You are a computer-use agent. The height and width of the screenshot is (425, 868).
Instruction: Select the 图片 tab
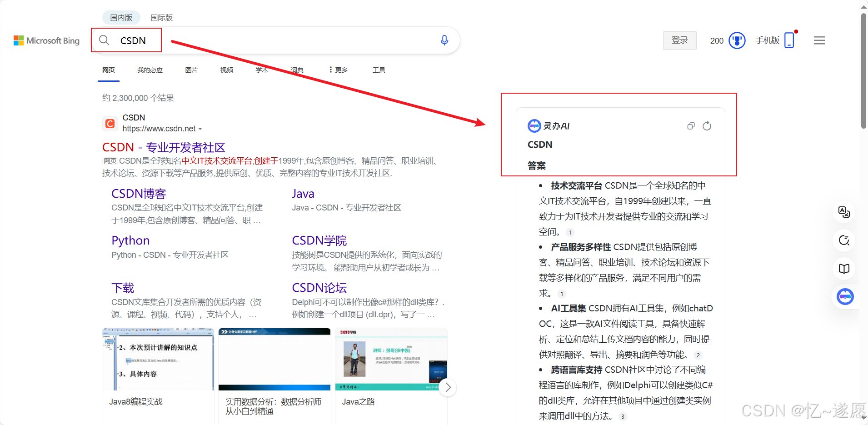coord(191,70)
